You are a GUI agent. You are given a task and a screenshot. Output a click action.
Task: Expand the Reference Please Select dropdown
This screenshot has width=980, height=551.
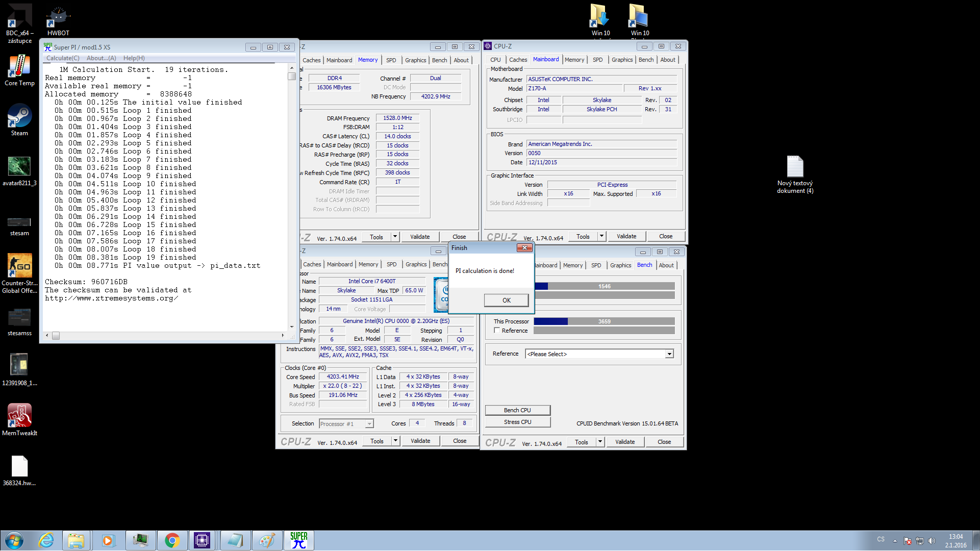click(669, 354)
